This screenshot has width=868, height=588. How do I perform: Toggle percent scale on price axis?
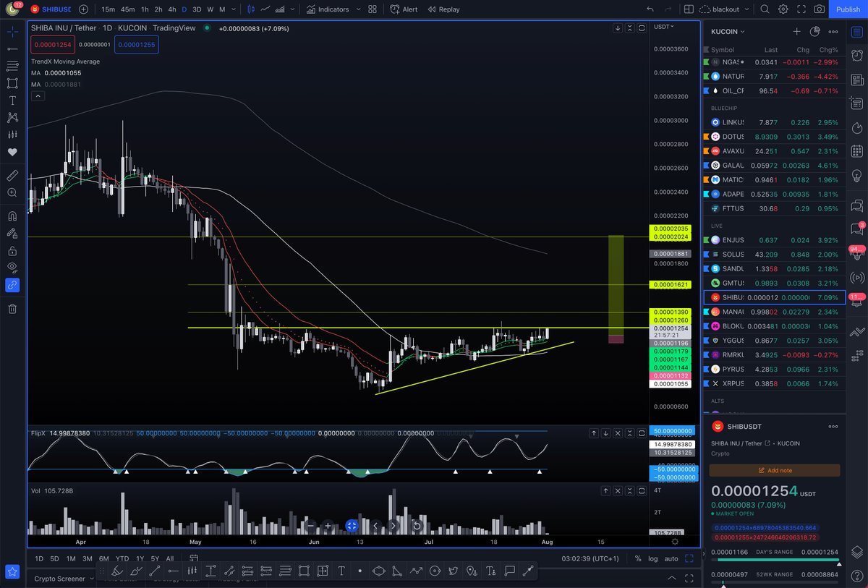(x=637, y=558)
